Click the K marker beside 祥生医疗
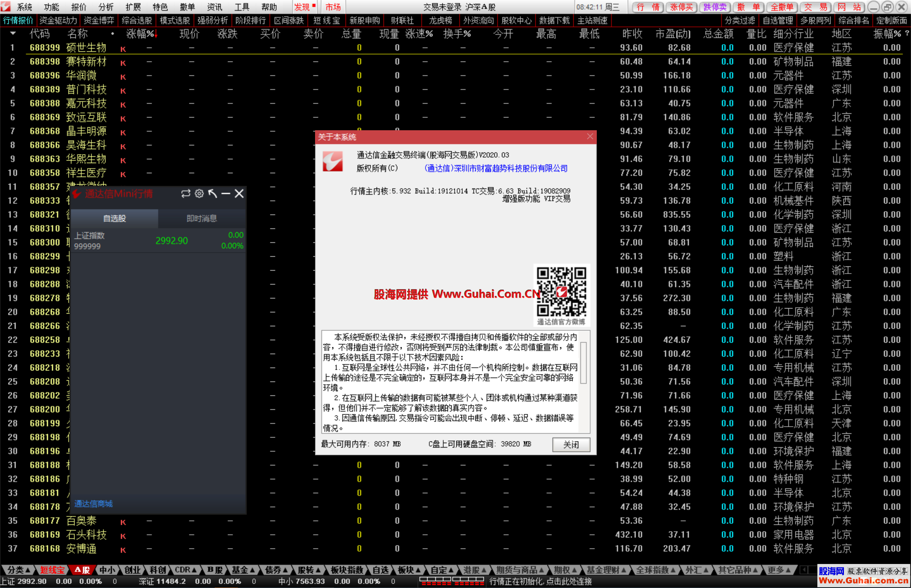This screenshot has height=588, width=911. [123, 175]
